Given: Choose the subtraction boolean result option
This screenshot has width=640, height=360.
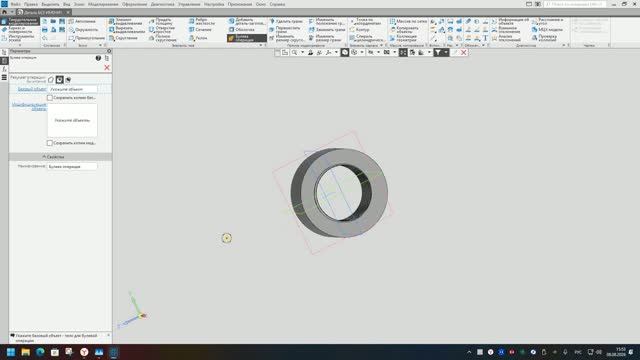Looking at the screenshot, I should pyautogui.click(x=60, y=80).
